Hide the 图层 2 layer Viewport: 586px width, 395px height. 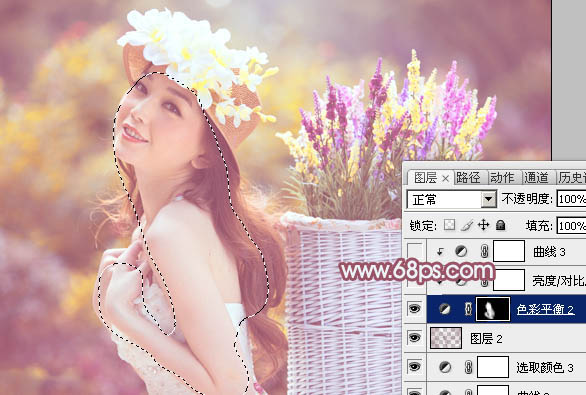point(414,338)
